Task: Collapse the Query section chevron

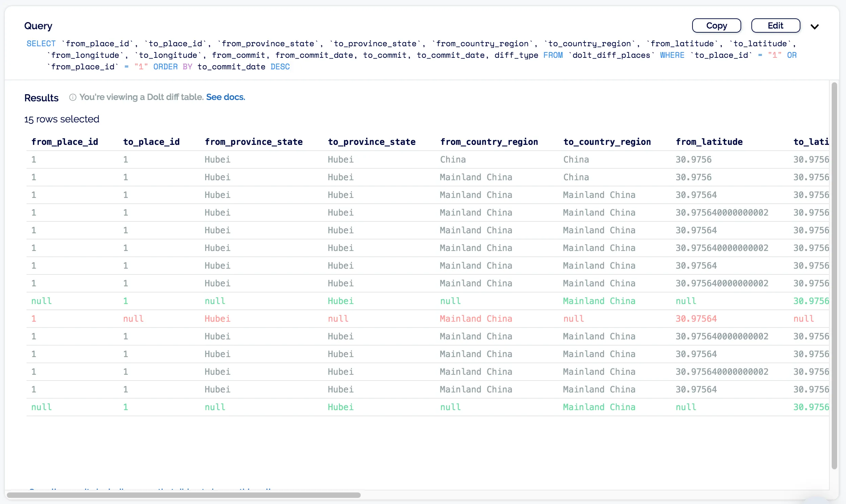Action: click(x=814, y=27)
